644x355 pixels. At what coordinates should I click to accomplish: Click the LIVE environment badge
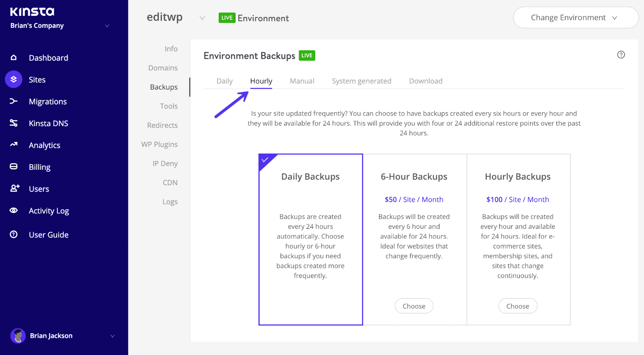[227, 17]
